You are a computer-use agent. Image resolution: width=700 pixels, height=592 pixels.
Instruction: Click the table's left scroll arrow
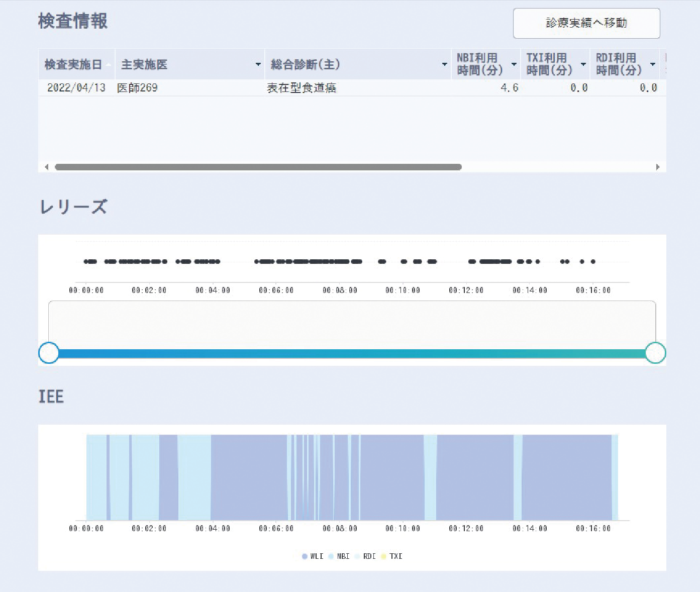(47, 167)
